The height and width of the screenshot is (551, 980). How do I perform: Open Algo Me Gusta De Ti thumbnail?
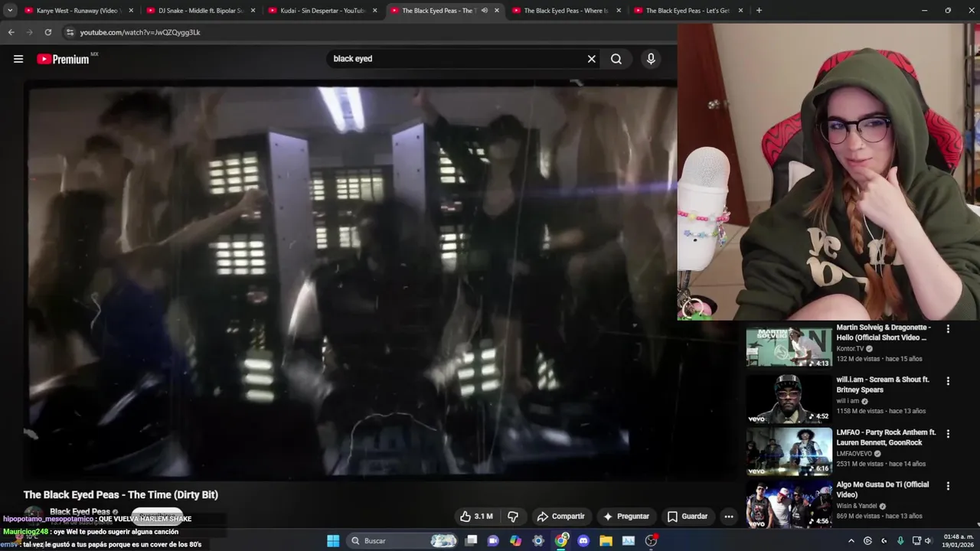pyautogui.click(x=789, y=504)
